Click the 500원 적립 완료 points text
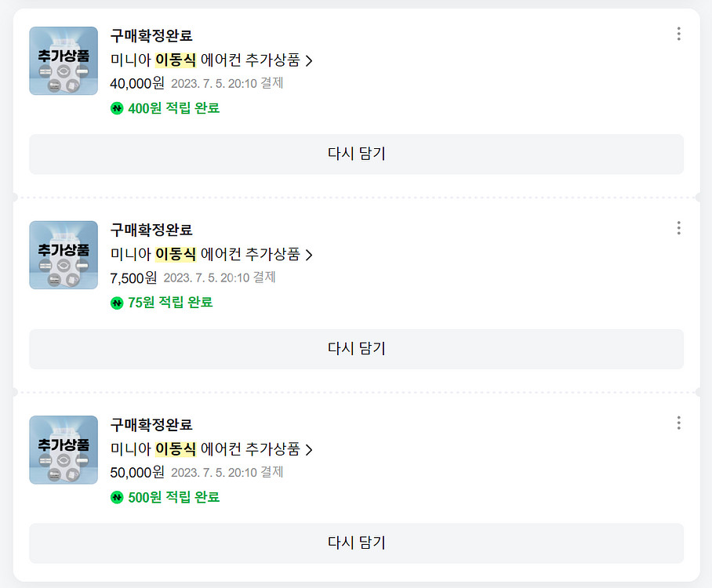The width and height of the screenshot is (712, 588). click(x=173, y=497)
